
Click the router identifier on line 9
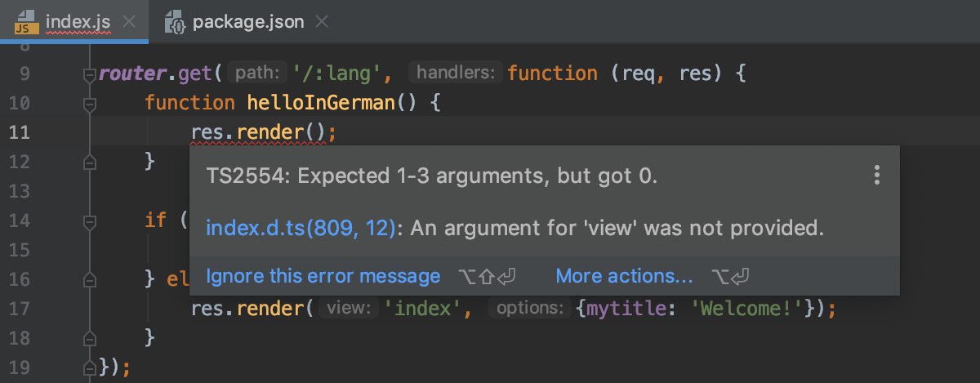(x=132, y=73)
